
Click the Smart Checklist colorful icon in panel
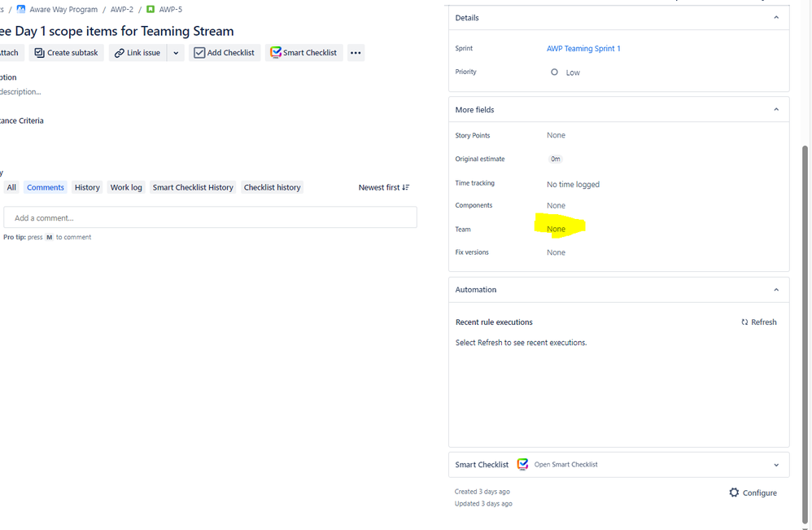(522, 464)
